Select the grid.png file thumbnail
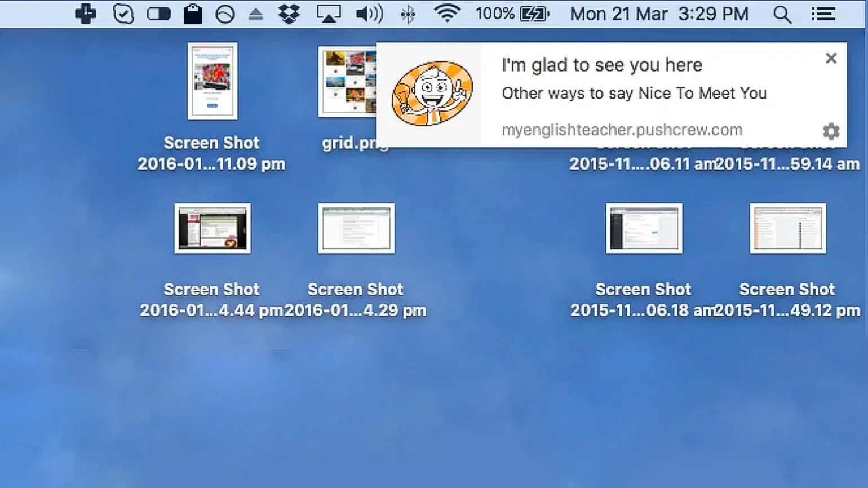 tap(346, 82)
